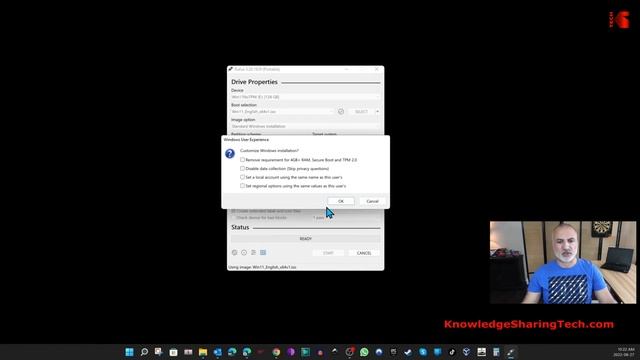Image resolution: width=640 pixels, height=360 pixels.
Task: Open File Explorer from the taskbar
Action: (x=203, y=352)
